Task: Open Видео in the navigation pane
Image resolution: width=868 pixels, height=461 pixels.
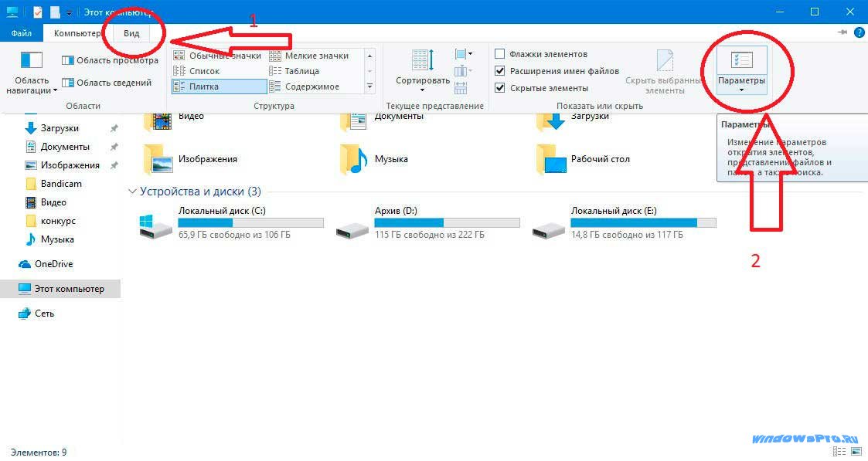Action: pyautogui.click(x=53, y=202)
